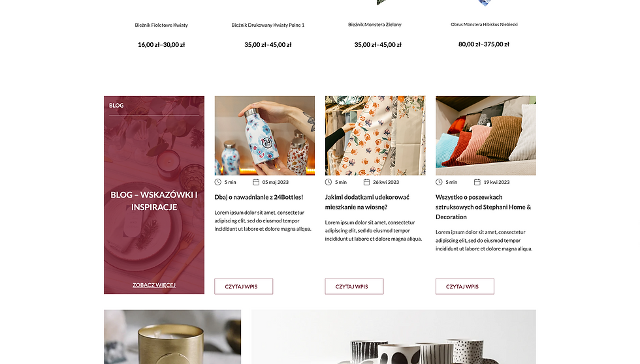640x364 pixels.
Task: Open product Bieżnik Fioletowe Kwiaty
Action: tap(161, 25)
